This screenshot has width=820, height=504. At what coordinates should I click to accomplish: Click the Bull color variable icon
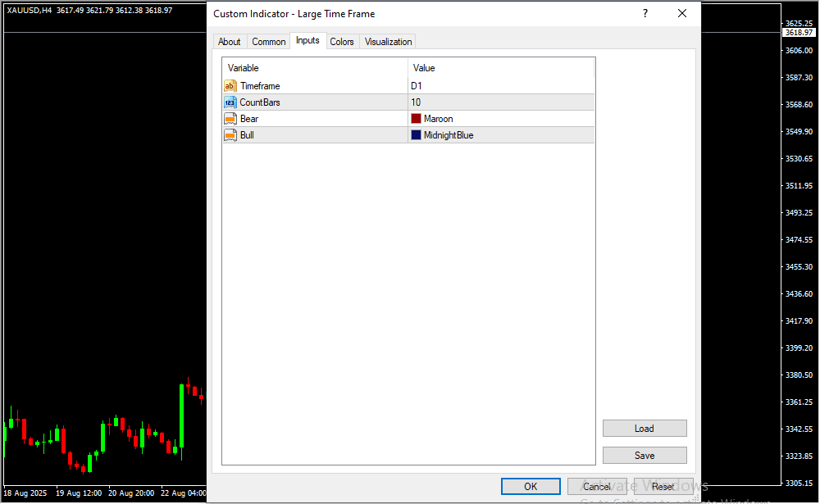point(230,135)
